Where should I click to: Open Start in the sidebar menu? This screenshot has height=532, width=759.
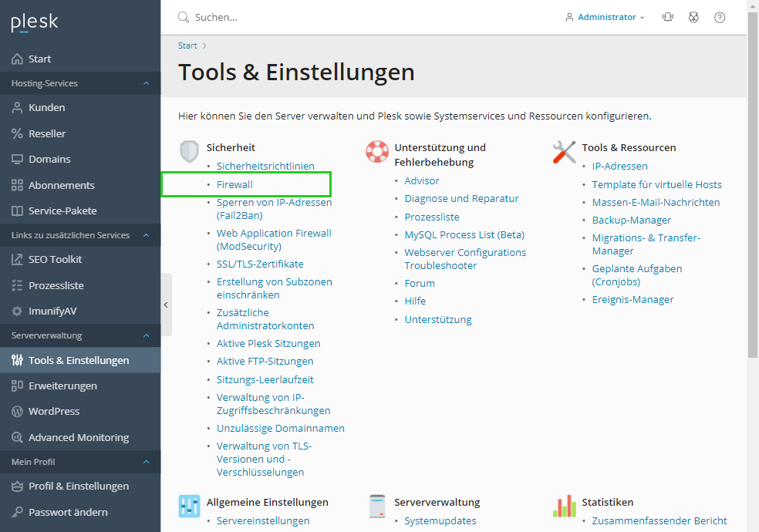(80, 59)
